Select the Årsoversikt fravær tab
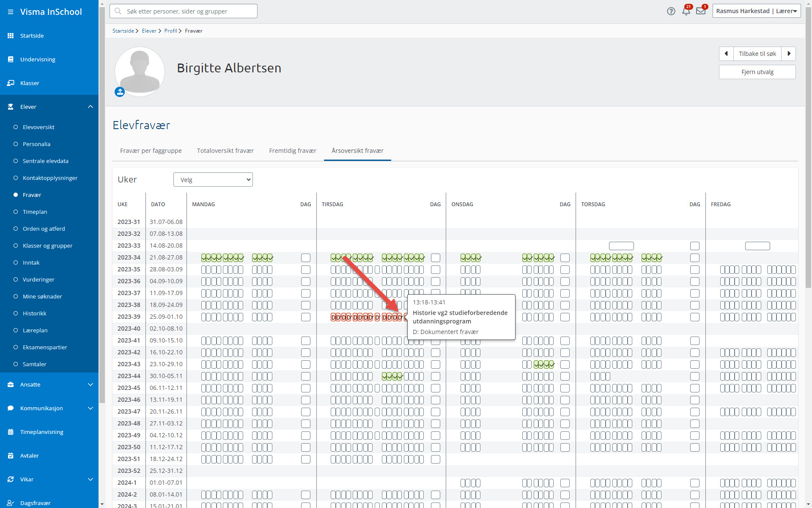812x508 pixels. (x=358, y=151)
